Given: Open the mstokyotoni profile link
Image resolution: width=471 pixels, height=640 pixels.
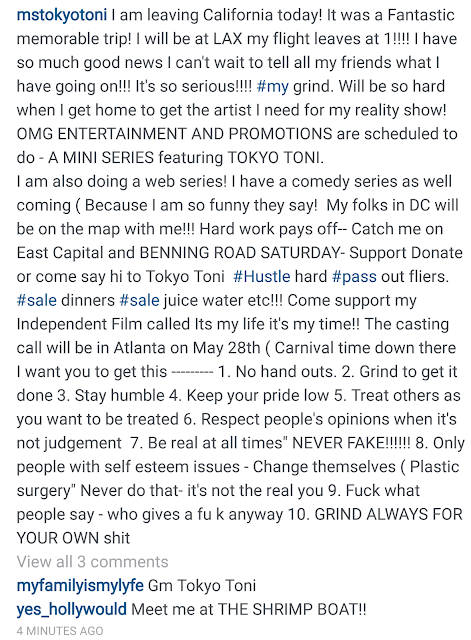Looking at the screenshot, I should (x=62, y=15).
